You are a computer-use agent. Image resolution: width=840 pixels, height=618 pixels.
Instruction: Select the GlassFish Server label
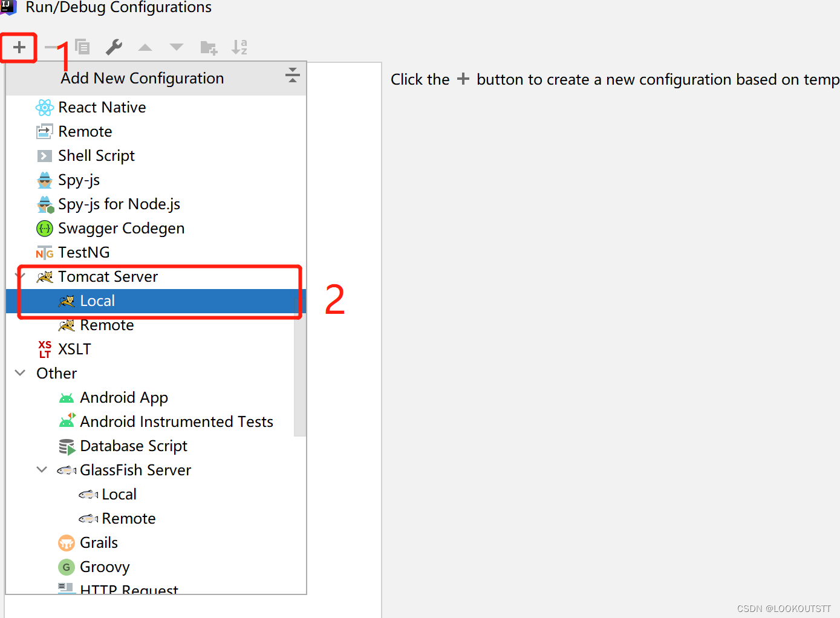coord(135,470)
